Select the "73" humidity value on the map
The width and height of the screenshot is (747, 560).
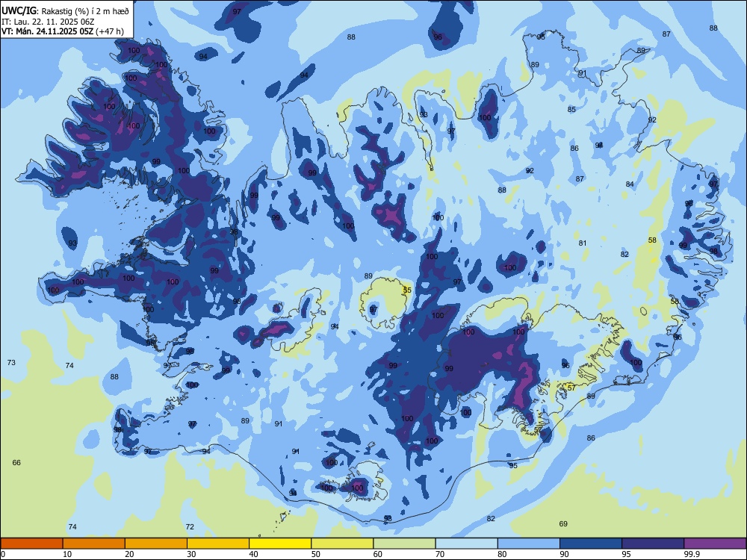11,362
